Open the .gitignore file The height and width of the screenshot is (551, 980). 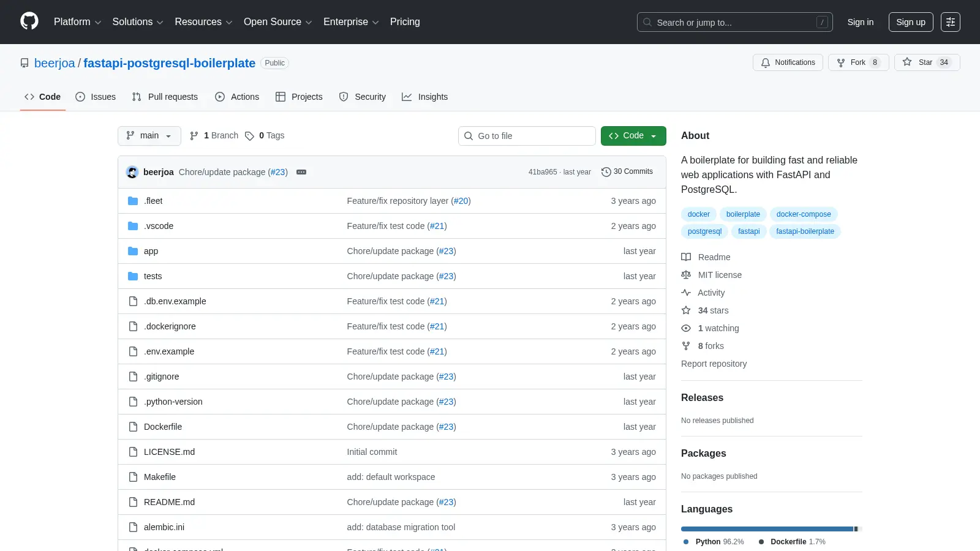[x=162, y=377]
